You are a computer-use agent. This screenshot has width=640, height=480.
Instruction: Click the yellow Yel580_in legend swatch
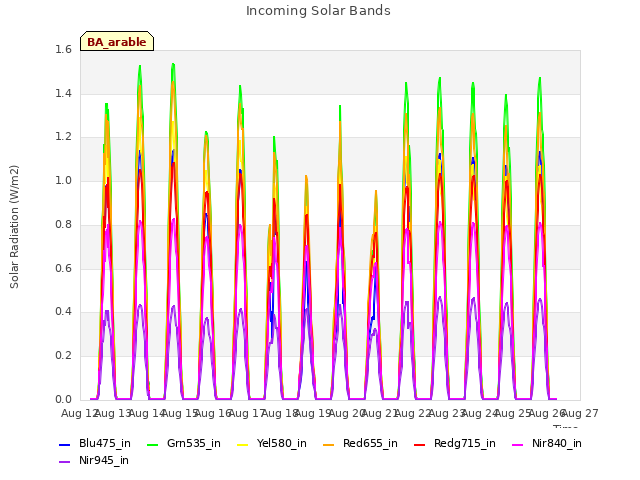tap(242, 444)
